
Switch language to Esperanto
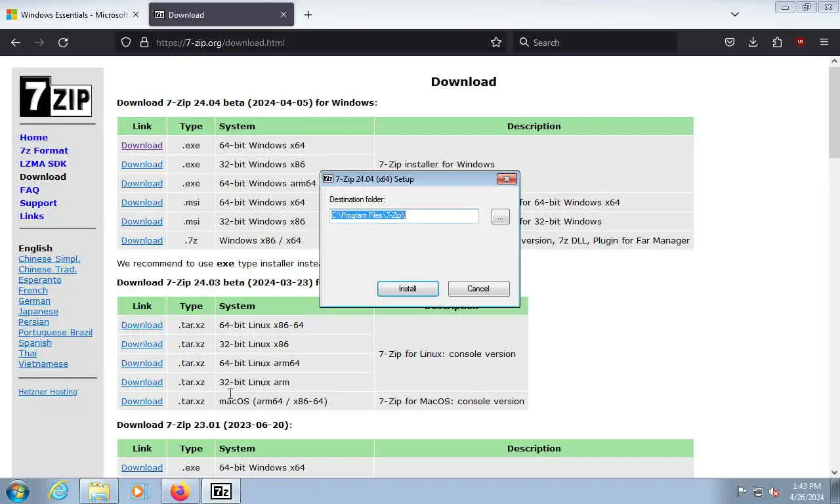point(40,280)
